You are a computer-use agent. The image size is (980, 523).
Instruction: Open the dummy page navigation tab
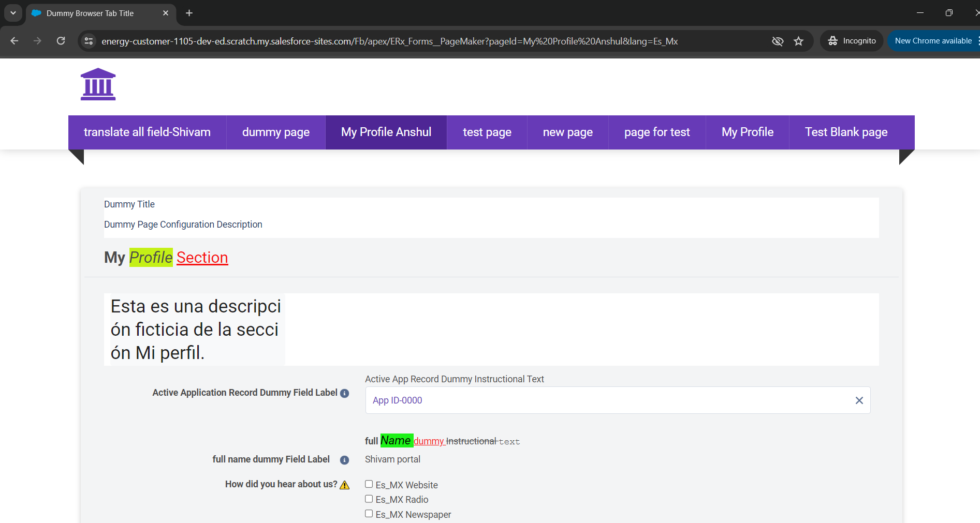pyautogui.click(x=275, y=132)
